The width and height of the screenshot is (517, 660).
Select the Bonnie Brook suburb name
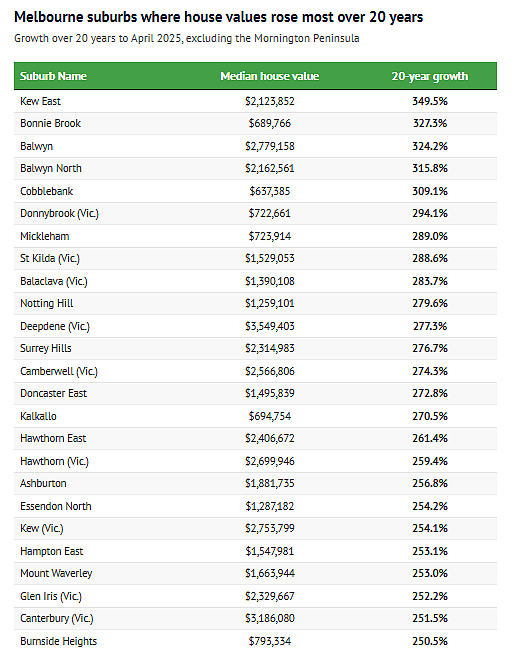coord(51,123)
